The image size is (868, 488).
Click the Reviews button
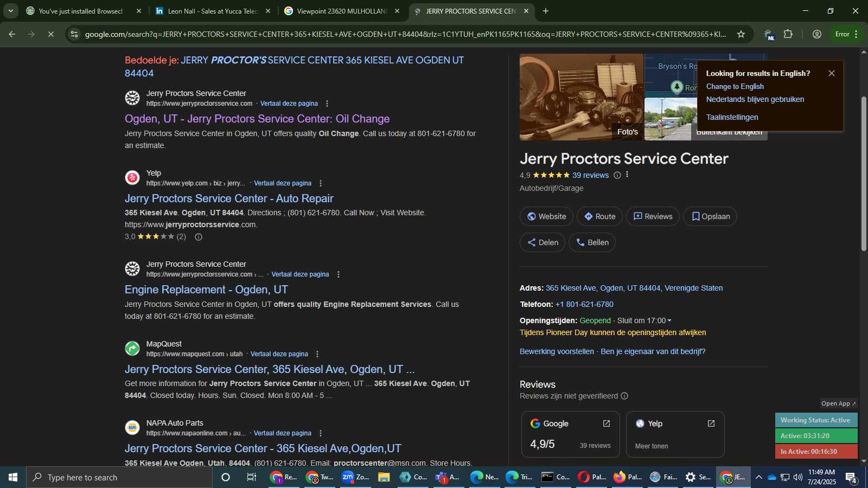(653, 216)
